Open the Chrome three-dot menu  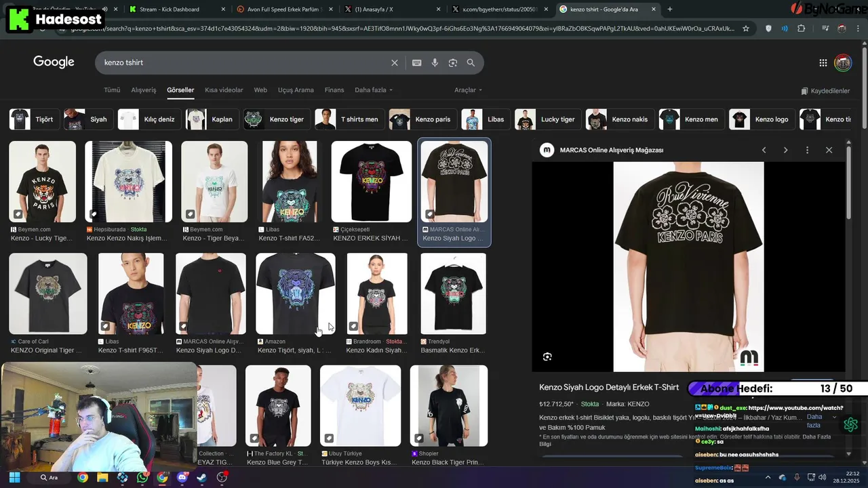coord(859,28)
